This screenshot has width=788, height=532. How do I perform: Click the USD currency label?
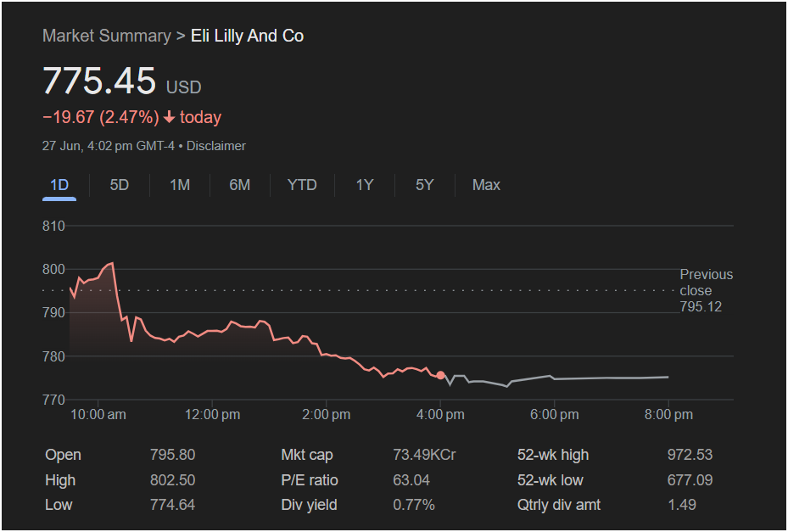(184, 87)
